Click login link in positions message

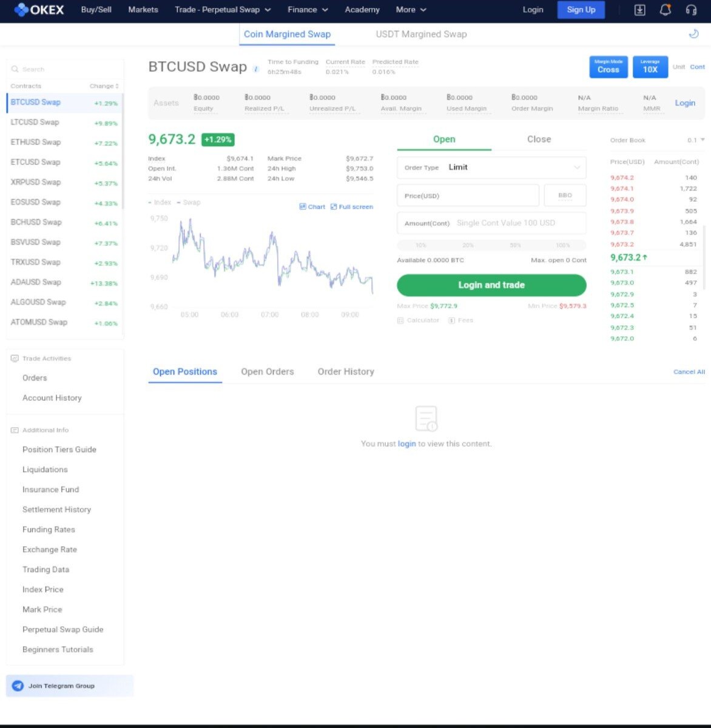pos(407,443)
